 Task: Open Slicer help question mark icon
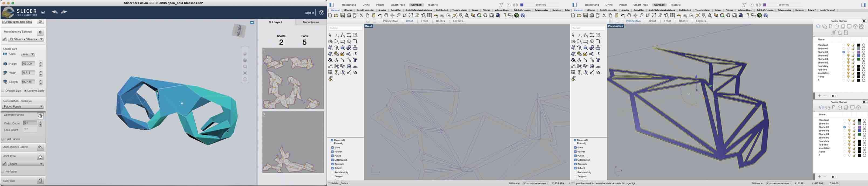pos(321,12)
